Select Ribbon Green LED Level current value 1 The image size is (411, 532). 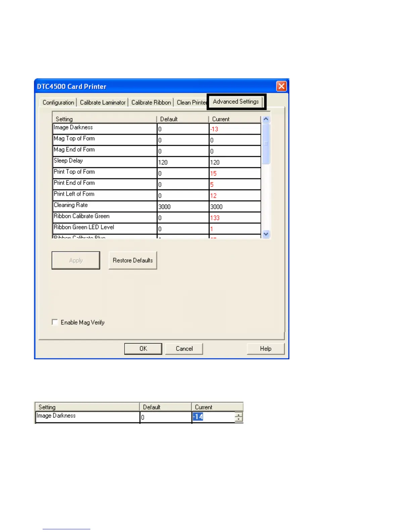[x=235, y=229]
